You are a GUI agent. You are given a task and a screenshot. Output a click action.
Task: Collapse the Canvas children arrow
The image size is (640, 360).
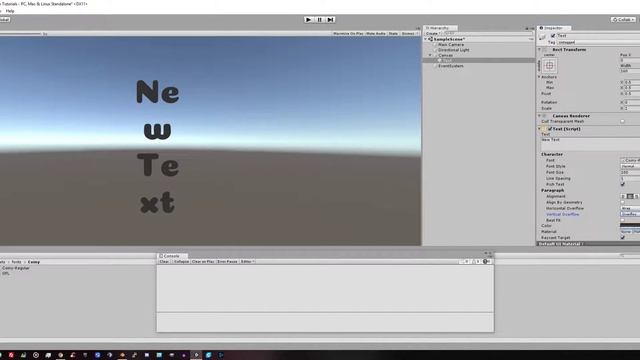coord(430,55)
